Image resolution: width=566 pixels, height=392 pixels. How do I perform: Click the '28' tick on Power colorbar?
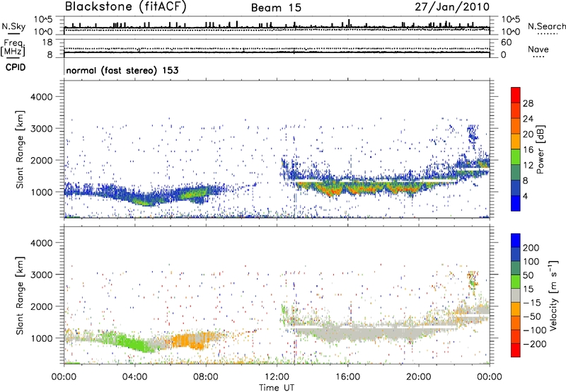click(x=528, y=103)
